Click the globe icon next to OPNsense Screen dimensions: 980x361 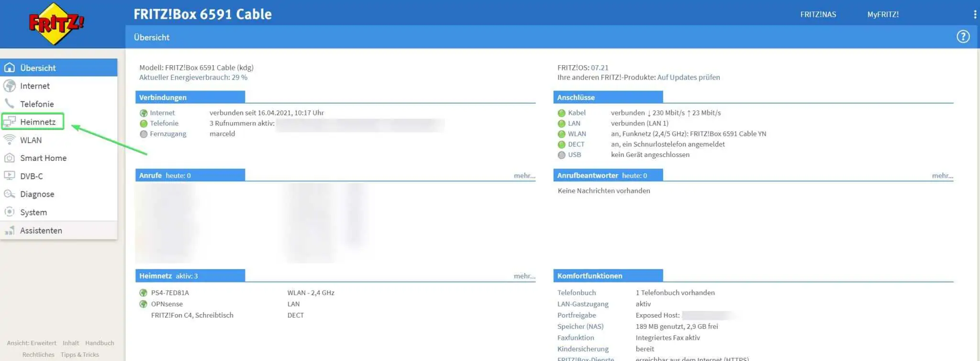[143, 304]
